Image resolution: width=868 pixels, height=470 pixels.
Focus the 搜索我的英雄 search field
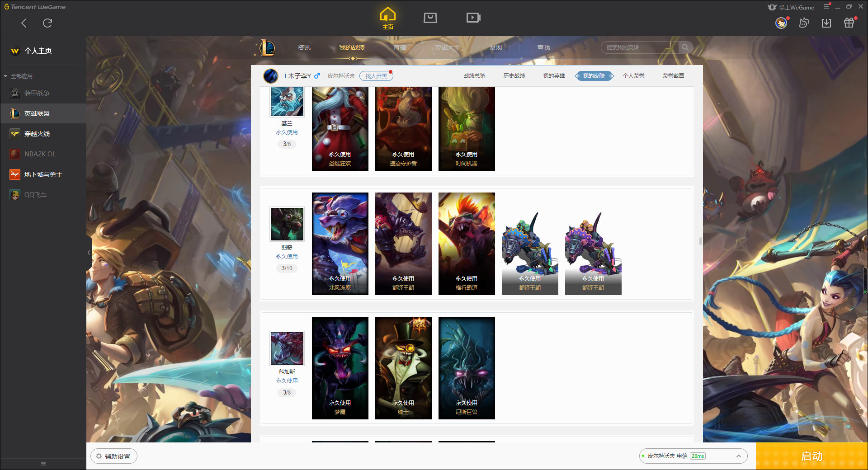pyautogui.click(x=640, y=47)
